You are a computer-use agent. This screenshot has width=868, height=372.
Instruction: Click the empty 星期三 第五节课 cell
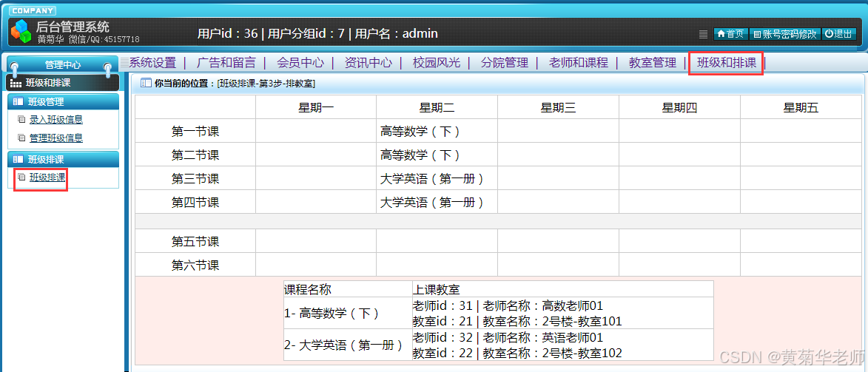pyautogui.click(x=558, y=241)
